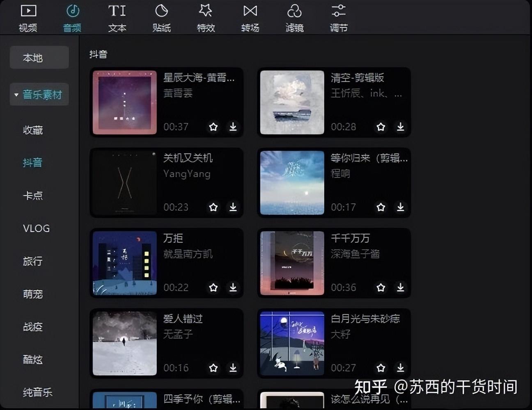Select the 战疫 music category
This screenshot has width=532, height=410.
[33, 327]
